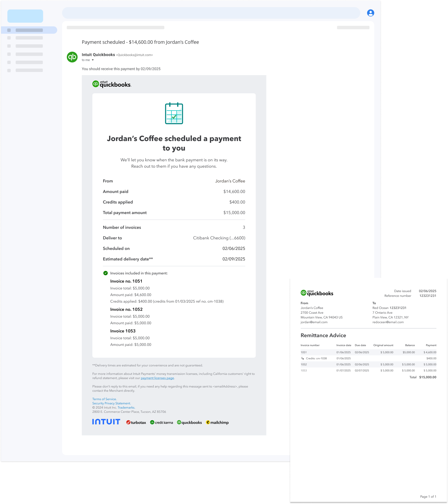This screenshot has height=504, width=448.
Task: Select the highlighted first sidebar folder
Action: coord(29,30)
